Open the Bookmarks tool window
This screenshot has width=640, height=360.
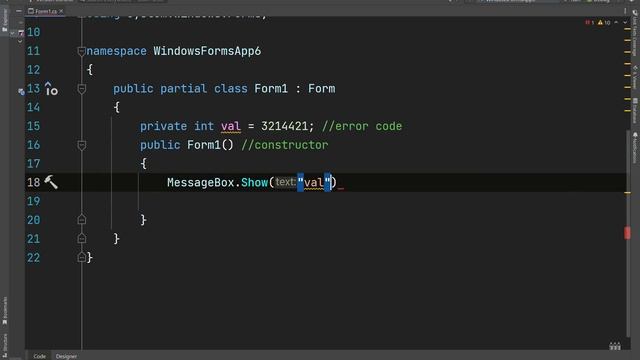click(5, 311)
